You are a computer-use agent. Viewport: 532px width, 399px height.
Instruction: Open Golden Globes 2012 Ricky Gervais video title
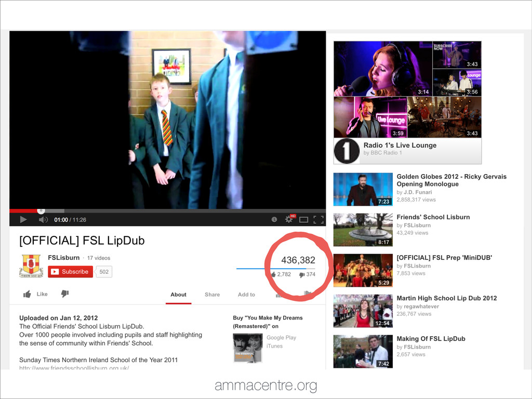tap(451, 180)
